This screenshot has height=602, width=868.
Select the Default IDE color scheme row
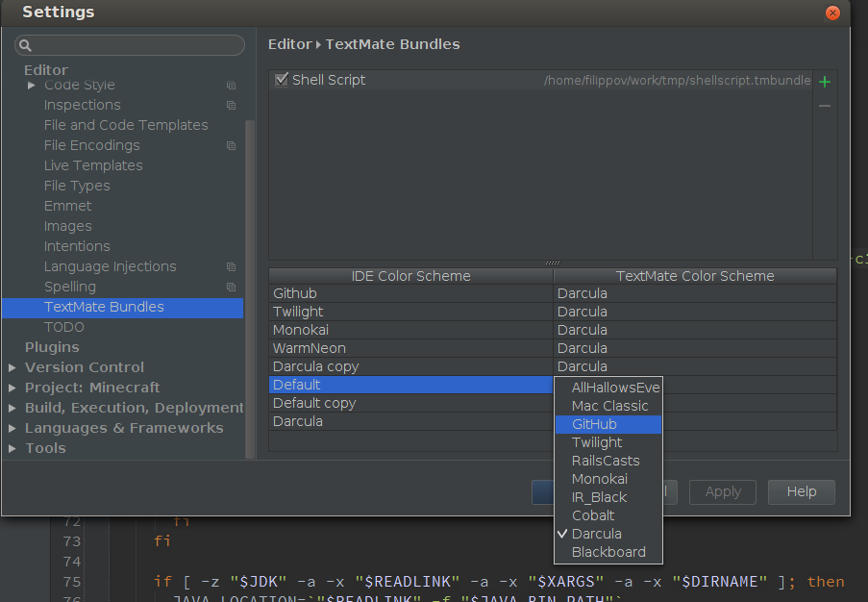point(410,385)
